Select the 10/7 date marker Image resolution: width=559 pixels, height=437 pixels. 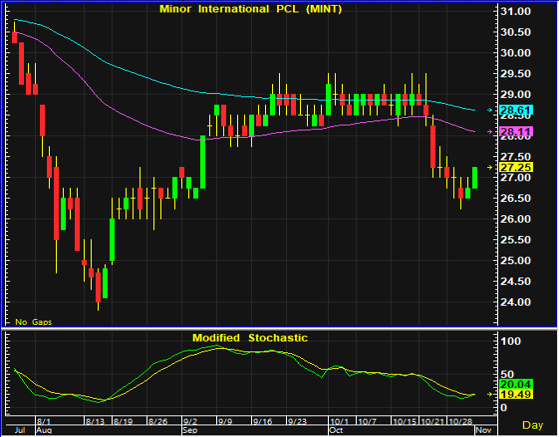click(367, 421)
